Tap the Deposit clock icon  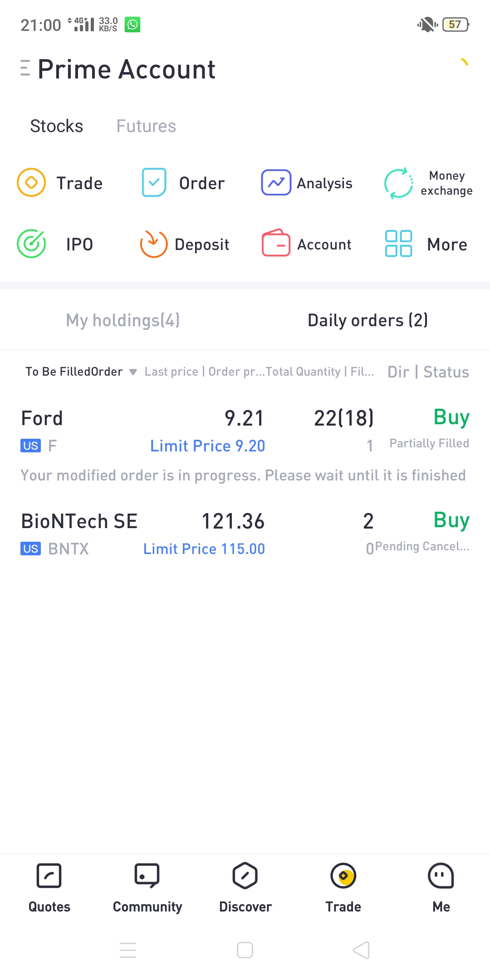coord(154,244)
